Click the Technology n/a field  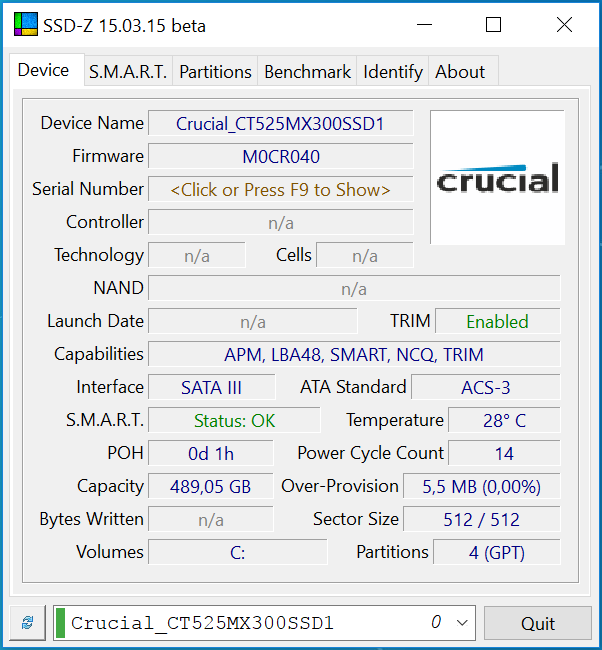(197, 255)
